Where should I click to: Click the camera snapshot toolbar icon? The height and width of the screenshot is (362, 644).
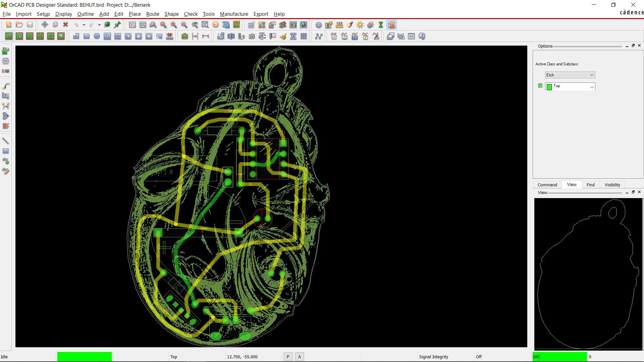pos(252,36)
